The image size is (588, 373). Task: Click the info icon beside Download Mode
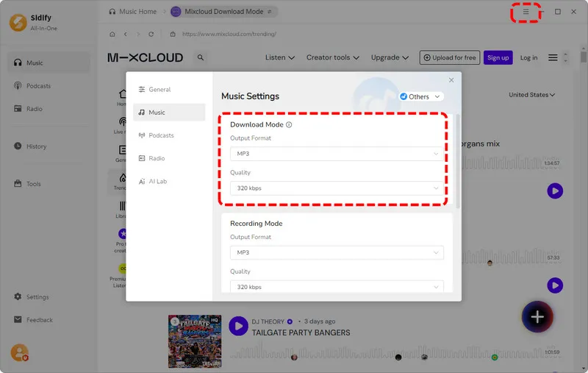pyautogui.click(x=289, y=124)
